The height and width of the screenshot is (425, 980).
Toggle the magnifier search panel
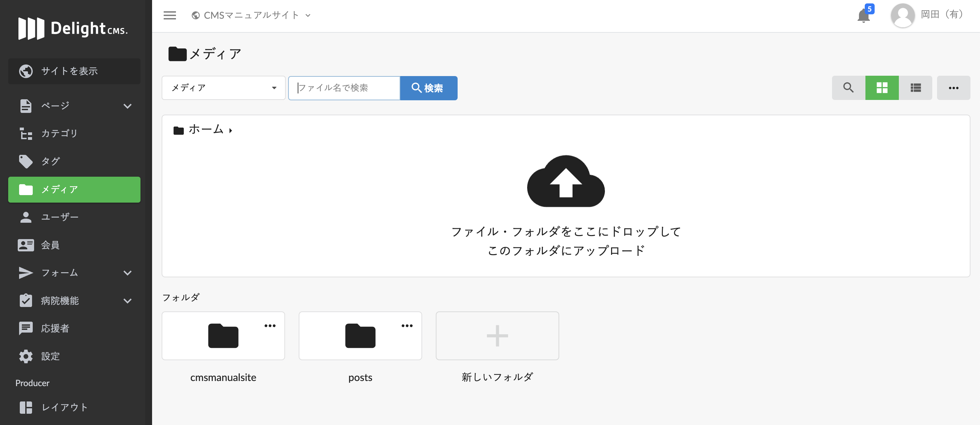point(848,88)
